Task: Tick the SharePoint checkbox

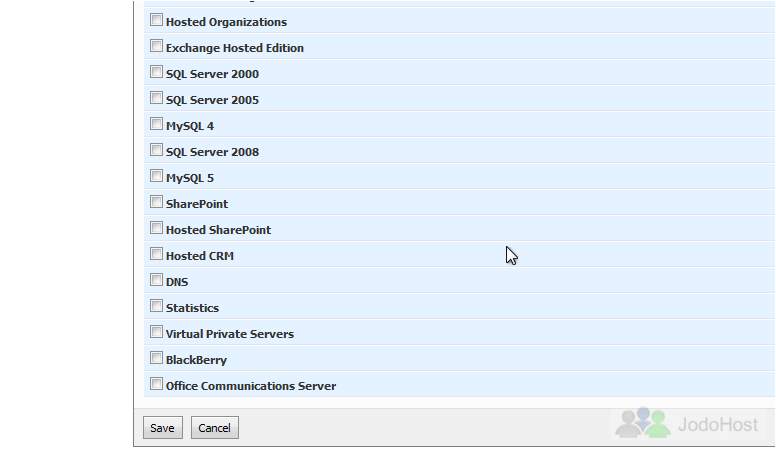Action: [x=156, y=202]
